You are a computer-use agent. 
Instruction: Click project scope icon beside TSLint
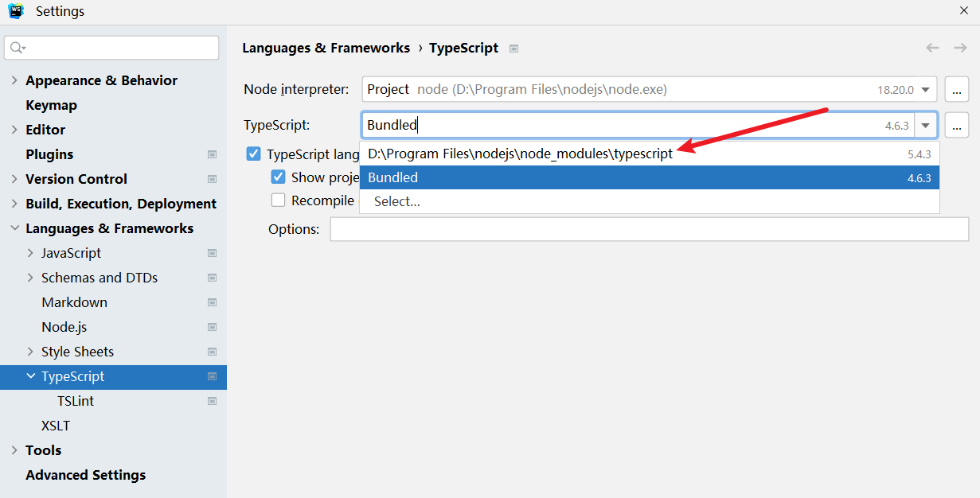(x=212, y=401)
